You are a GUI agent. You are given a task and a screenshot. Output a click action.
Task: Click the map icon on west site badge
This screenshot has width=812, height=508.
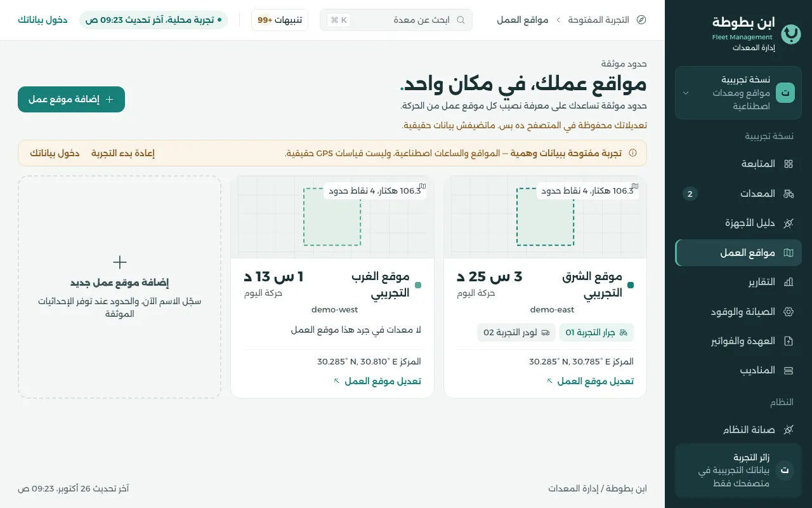pyautogui.click(x=422, y=186)
